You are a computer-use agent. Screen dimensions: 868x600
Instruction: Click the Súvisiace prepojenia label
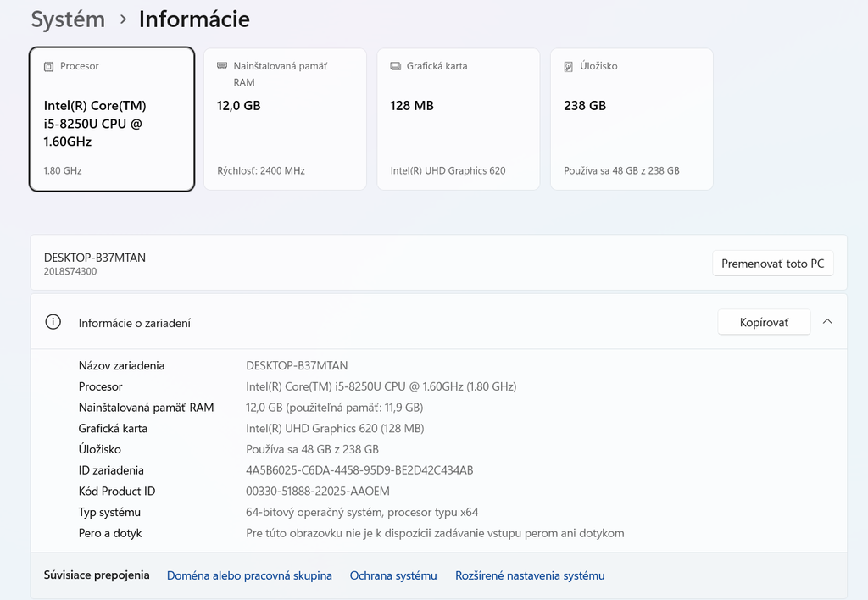[x=97, y=575]
